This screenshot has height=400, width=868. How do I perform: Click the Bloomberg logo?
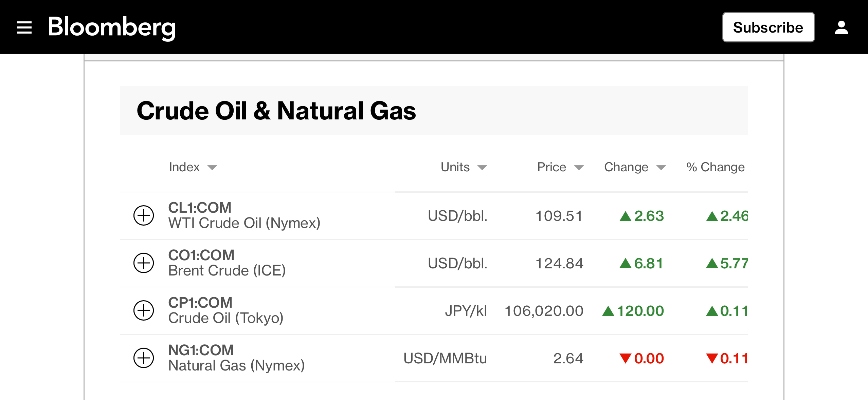coord(112,27)
